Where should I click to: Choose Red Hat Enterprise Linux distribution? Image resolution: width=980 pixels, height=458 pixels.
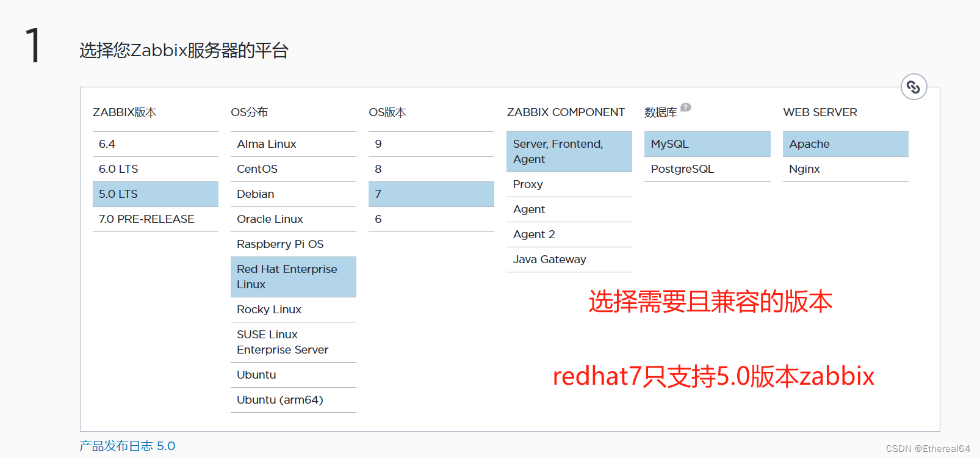point(294,277)
